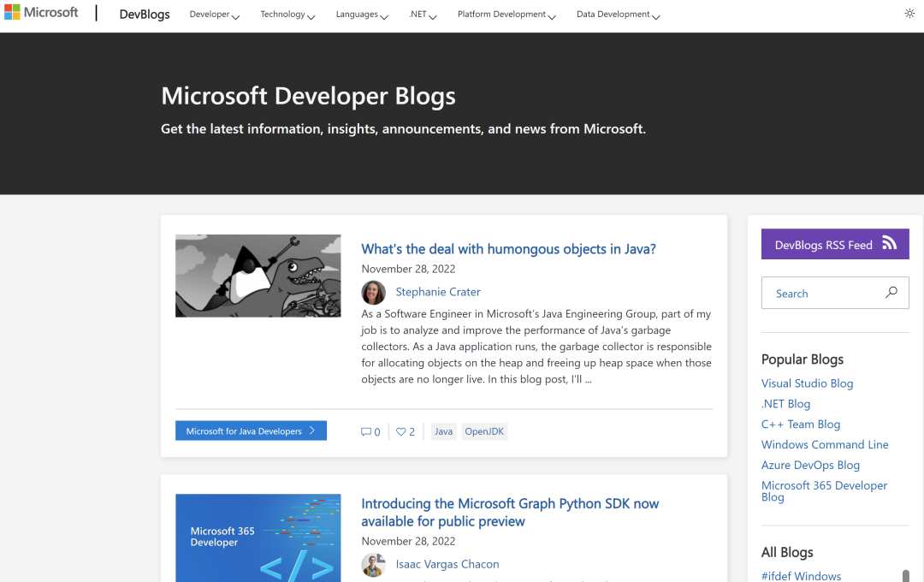Open the C++ Team Blog link
Image resolution: width=924 pixels, height=582 pixels.
tap(800, 424)
